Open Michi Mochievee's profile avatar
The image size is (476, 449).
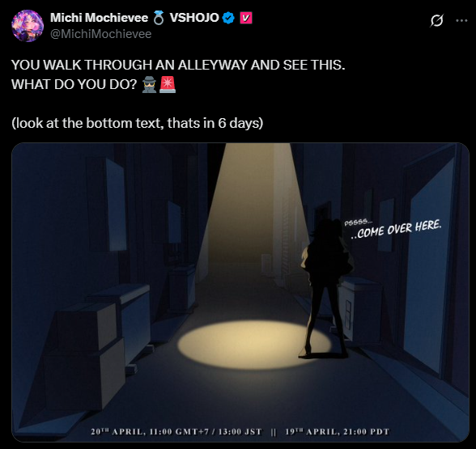[28, 26]
